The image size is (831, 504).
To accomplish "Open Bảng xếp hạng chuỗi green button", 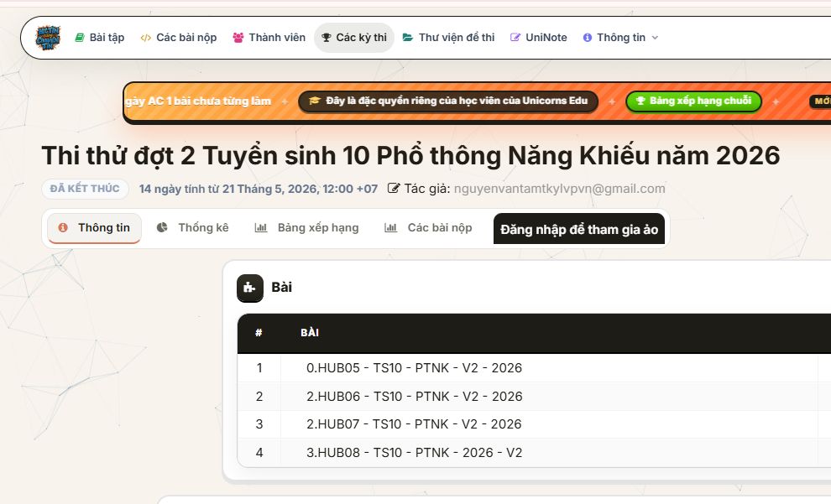I will point(693,101).
